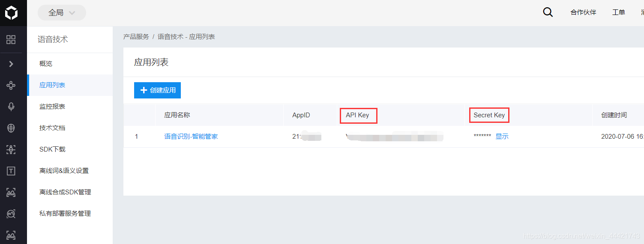The width and height of the screenshot is (644, 244).
Task: Open the 语音识别-智能管家 application link
Action: pyautogui.click(x=191, y=137)
